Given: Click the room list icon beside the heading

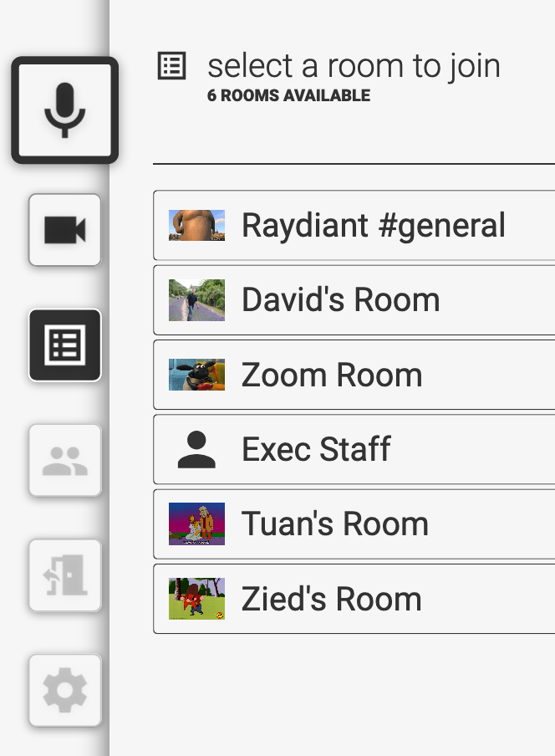Looking at the screenshot, I should coord(171,65).
